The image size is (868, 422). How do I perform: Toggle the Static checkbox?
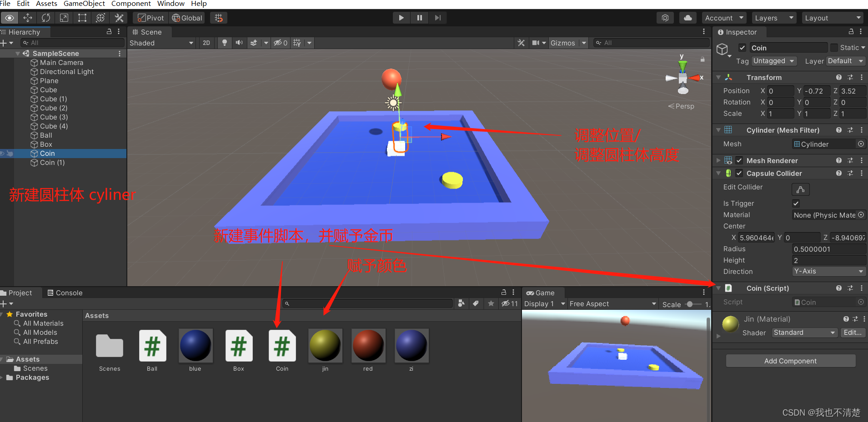pos(834,48)
